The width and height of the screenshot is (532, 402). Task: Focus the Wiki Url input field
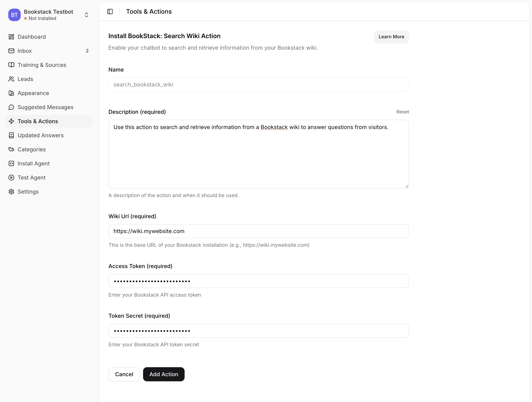[x=259, y=231]
